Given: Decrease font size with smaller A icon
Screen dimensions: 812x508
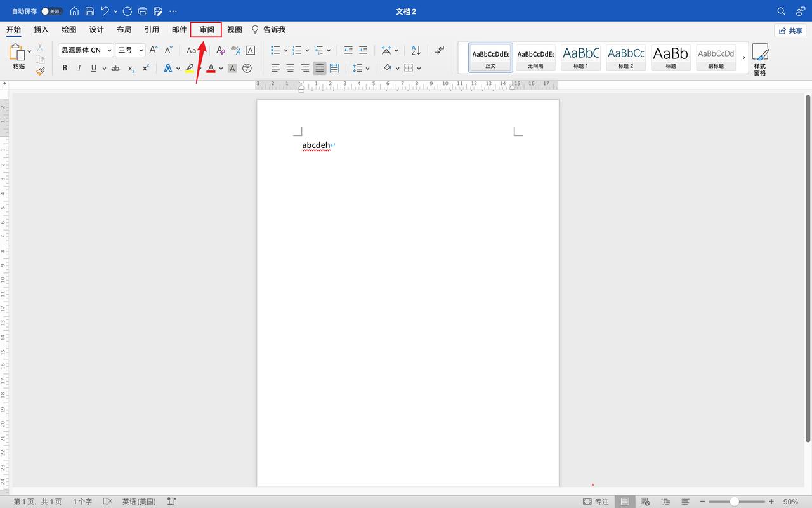Looking at the screenshot, I should tap(169, 50).
